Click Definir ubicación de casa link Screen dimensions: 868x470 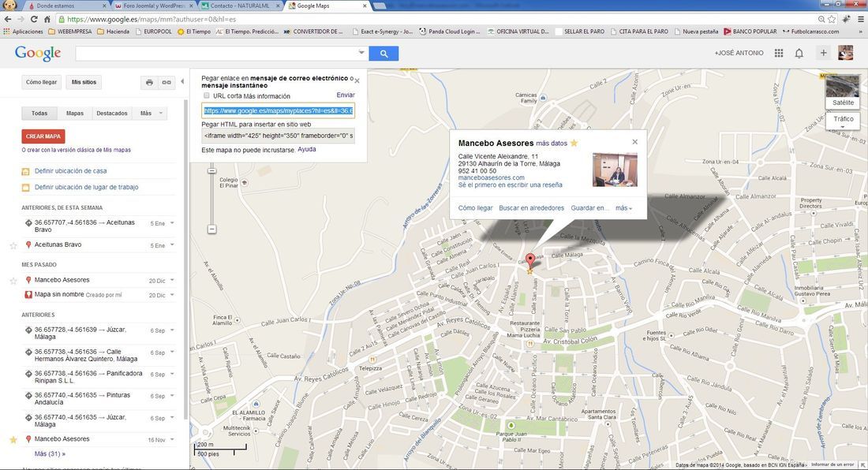coord(71,171)
